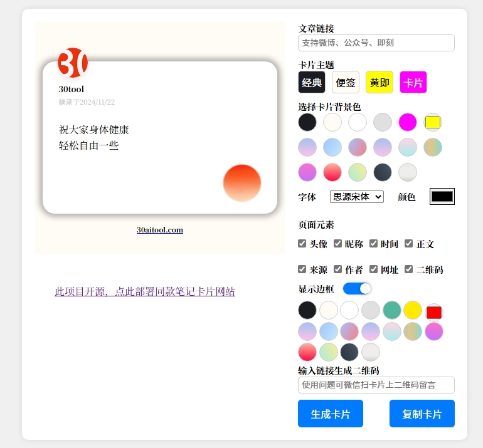Pick green-yellow gradient card background
Screen dimensions: 483x448
pyautogui.click(x=358, y=172)
